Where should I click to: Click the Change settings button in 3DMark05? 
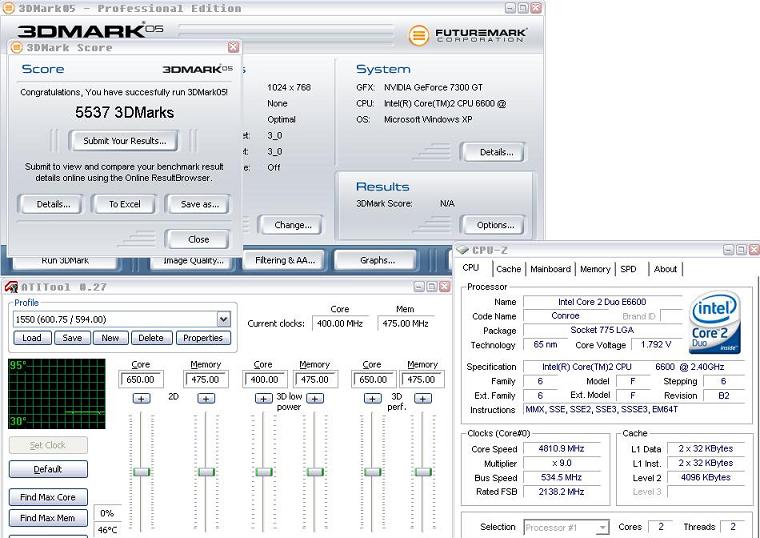[291, 225]
